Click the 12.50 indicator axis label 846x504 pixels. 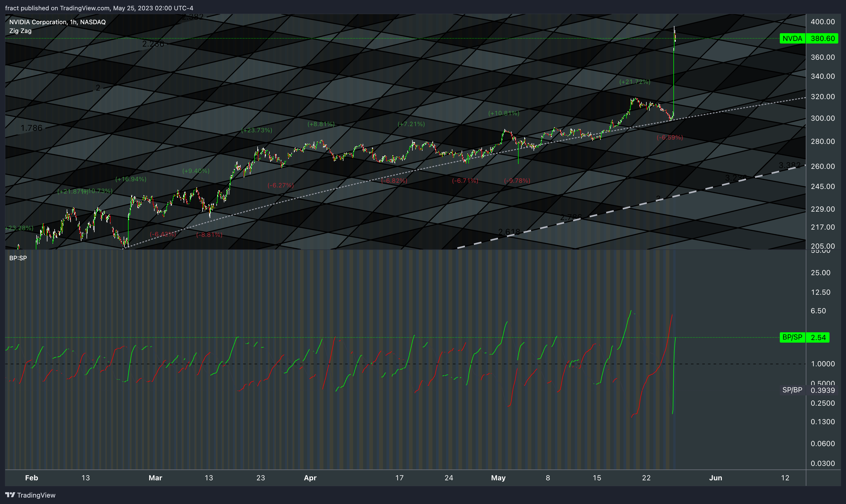point(820,292)
